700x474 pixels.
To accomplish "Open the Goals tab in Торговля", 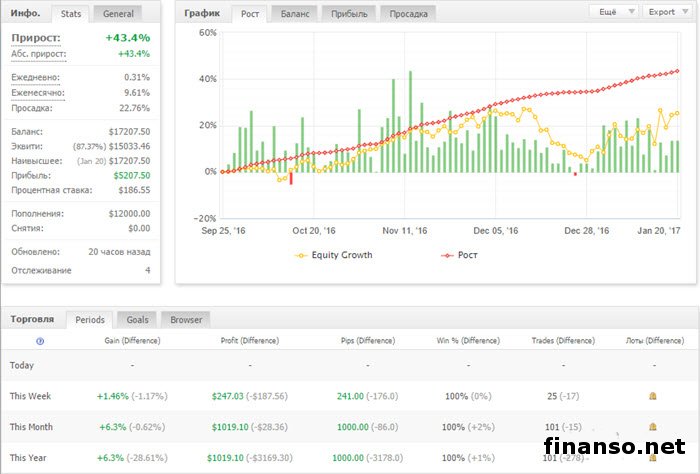I will (137, 320).
